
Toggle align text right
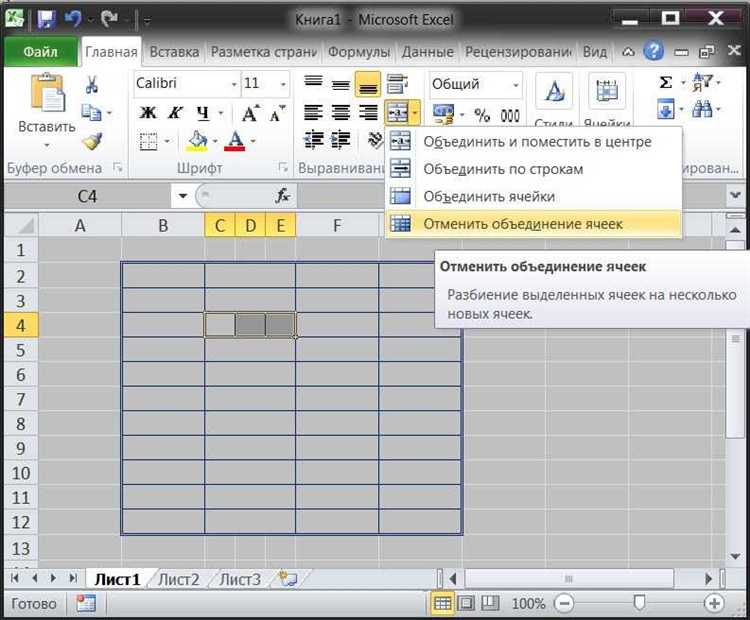(368, 113)
